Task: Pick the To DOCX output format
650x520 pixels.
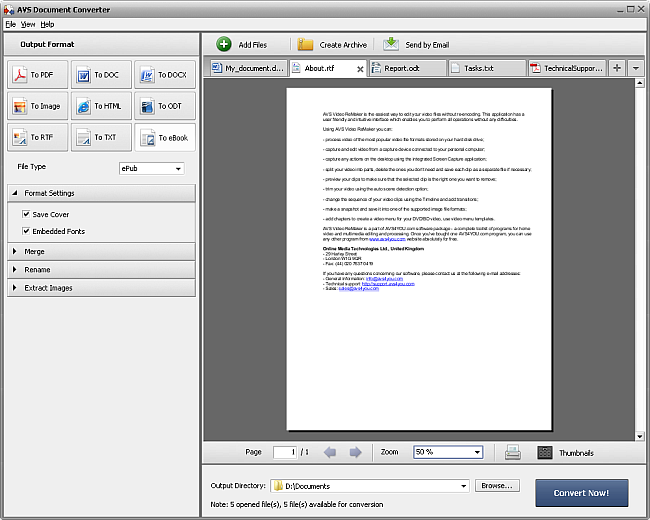Action: coord(165,75)
